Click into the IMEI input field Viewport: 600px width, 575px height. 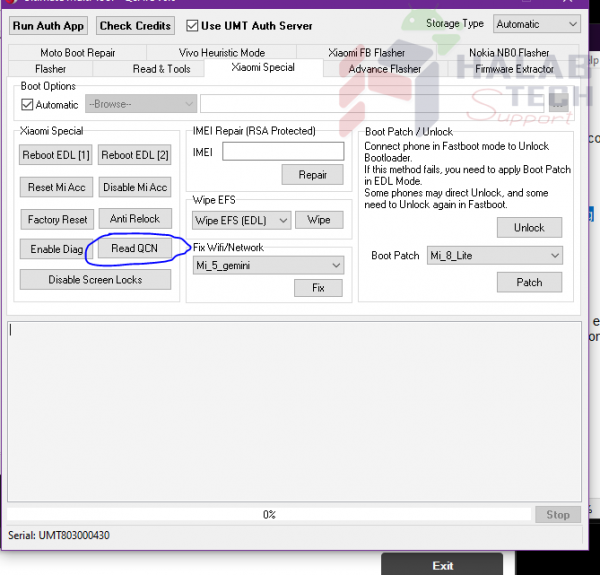pos(283,151)
